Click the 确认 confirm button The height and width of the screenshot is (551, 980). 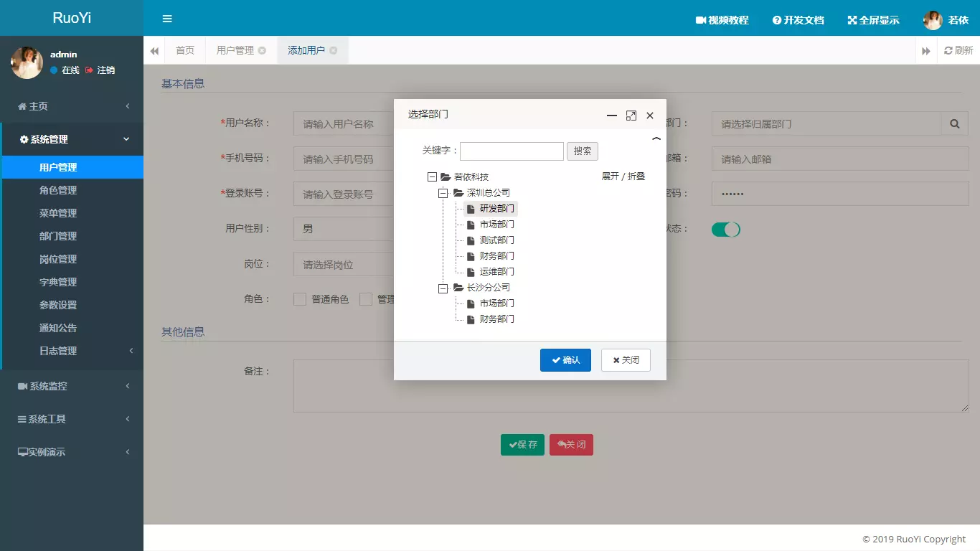565,360
